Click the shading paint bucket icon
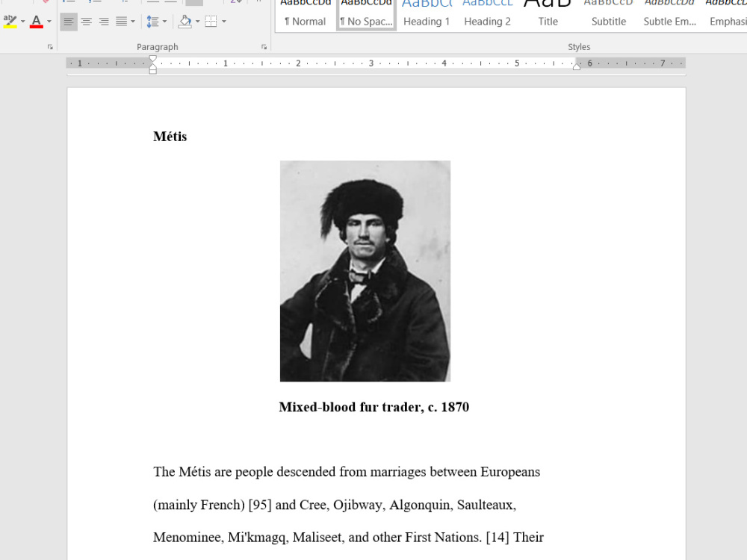Image resolution: width=747 pixels, height=560 pixels. pos(185,22)
